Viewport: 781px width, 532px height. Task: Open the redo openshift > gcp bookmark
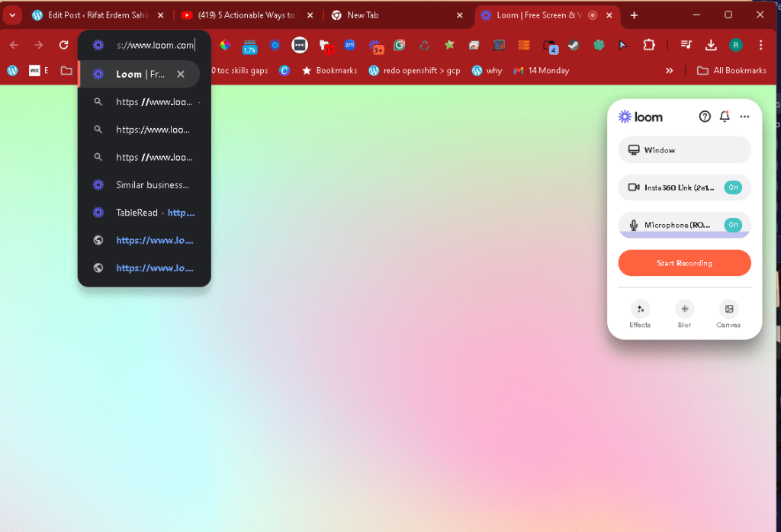coord(414,71)
